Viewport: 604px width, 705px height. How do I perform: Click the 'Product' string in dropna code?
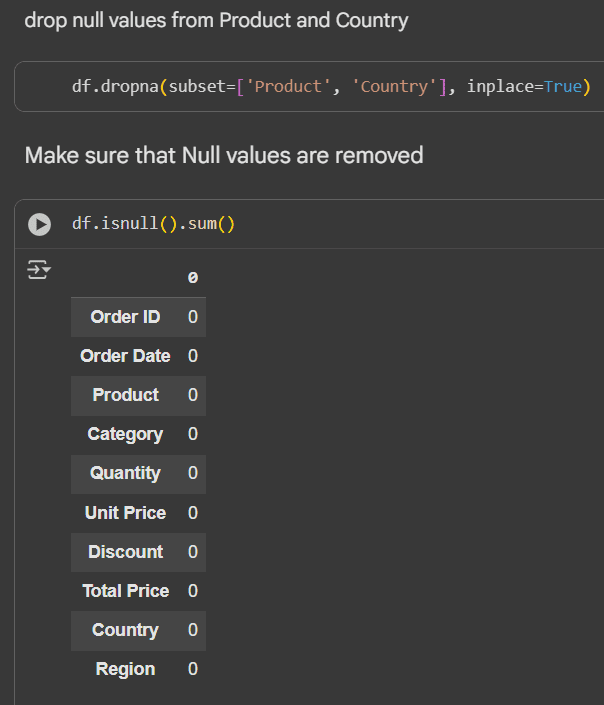click(291, 87)
